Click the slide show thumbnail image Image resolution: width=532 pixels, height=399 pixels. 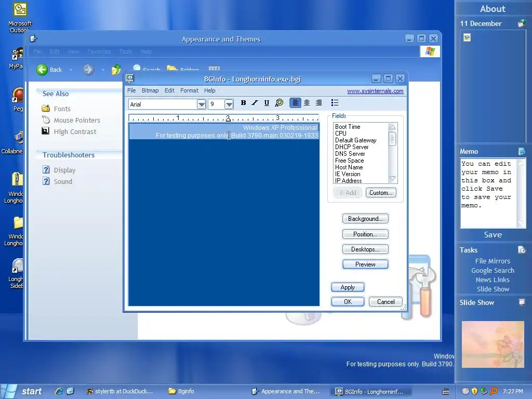(x=493, y=344)
